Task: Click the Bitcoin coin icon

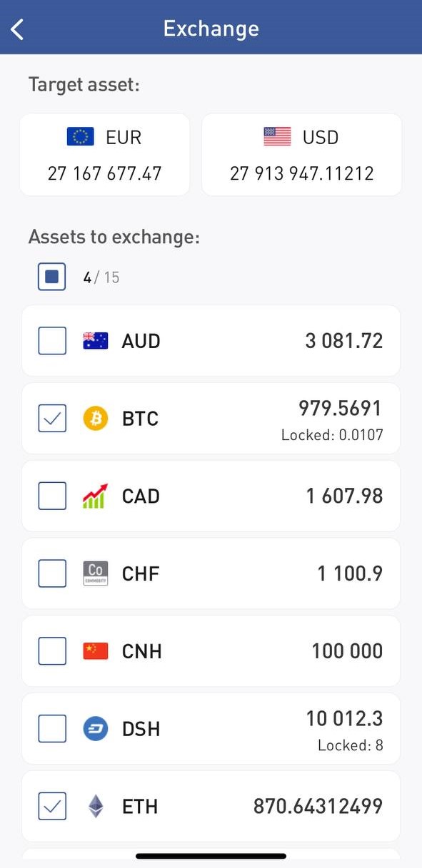Action: pos(95,418)
